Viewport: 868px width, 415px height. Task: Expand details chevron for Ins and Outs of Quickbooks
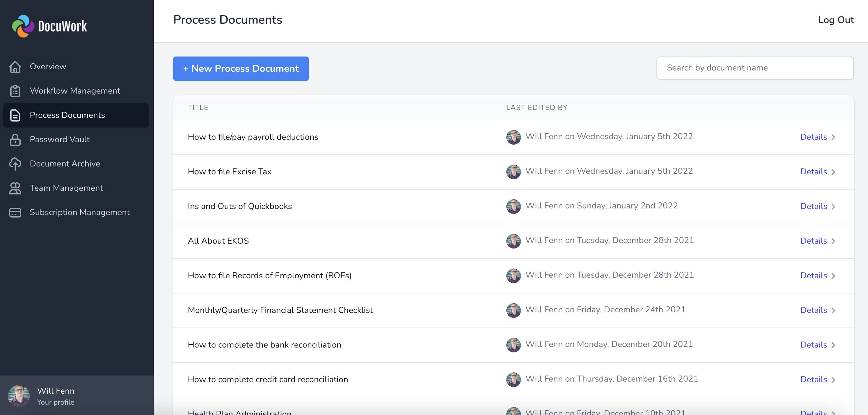834,206
